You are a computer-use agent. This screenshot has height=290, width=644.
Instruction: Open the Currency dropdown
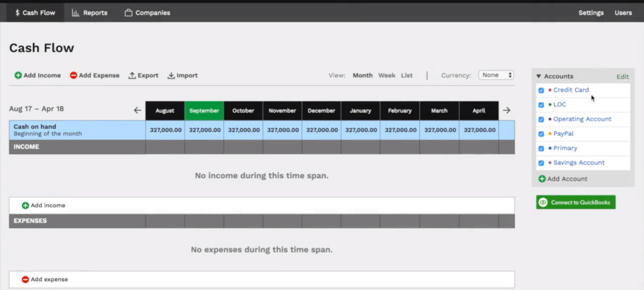coord(496,75)
